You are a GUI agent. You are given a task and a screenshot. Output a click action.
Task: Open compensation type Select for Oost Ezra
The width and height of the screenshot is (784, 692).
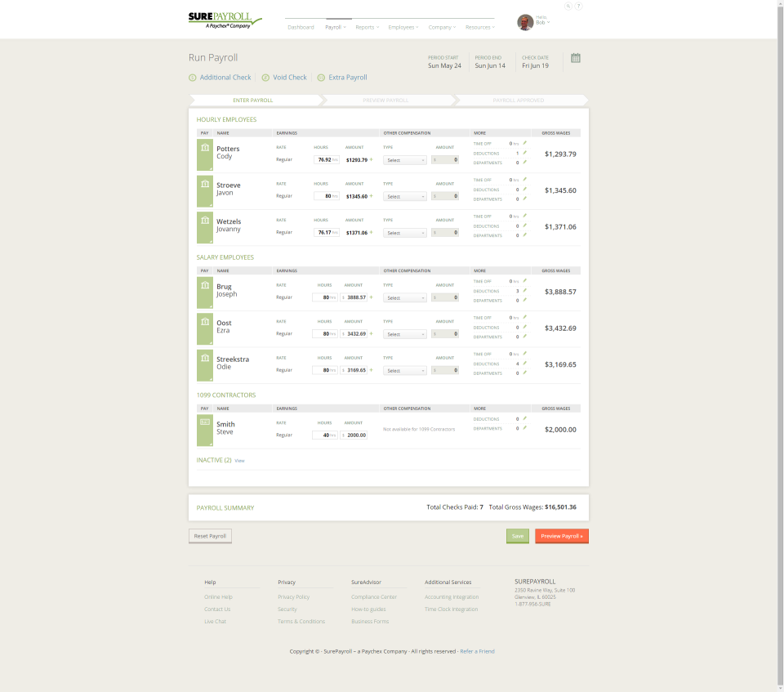pyautogui.click(x=405, y=334)
